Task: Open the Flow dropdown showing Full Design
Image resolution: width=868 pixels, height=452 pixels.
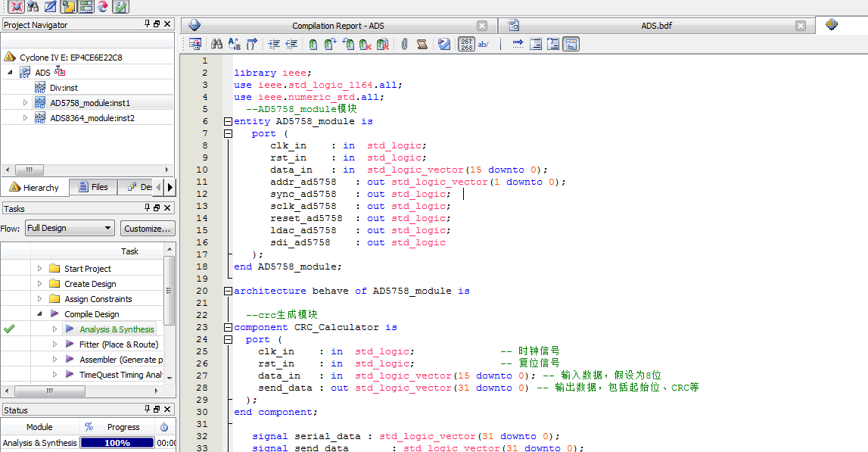Action: pyautogui.click(x=70, y=228)
